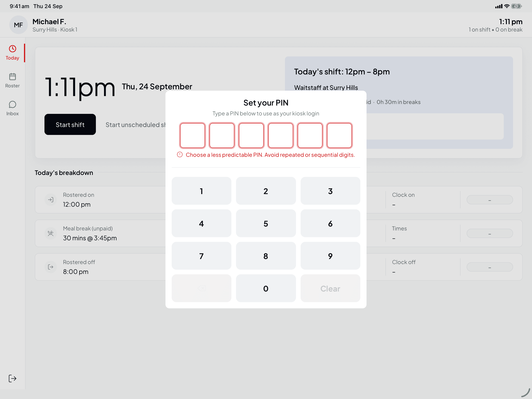The height and width of the screenshot is (399, 532).
Task: Click the Rostered on sign-in icon
Action: click(x=50, y=200)
